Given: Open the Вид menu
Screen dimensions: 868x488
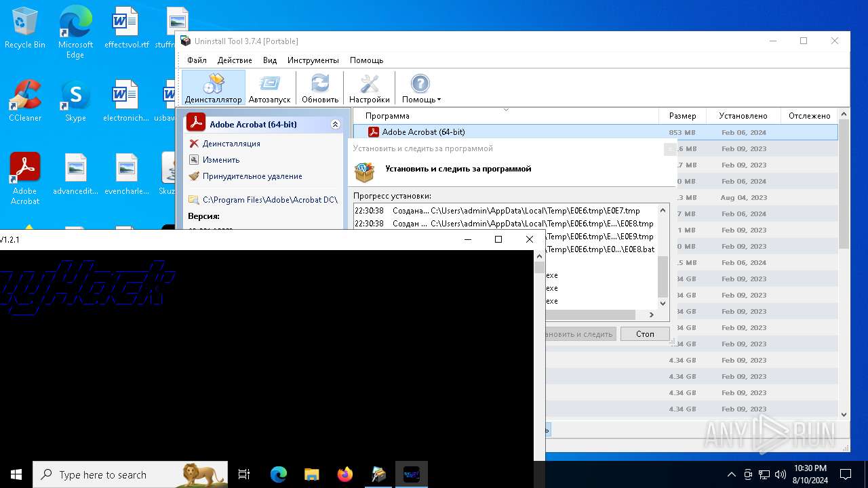Looking at the screenshot, I should (270, 60).
